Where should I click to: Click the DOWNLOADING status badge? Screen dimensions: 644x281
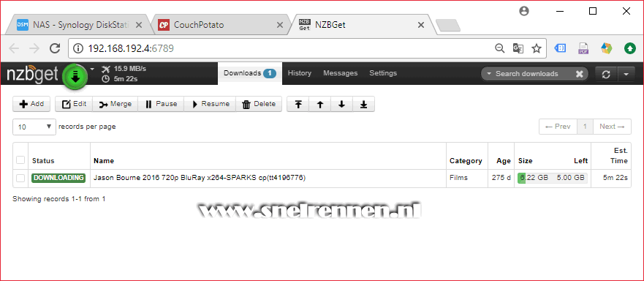tap(58, 178)
